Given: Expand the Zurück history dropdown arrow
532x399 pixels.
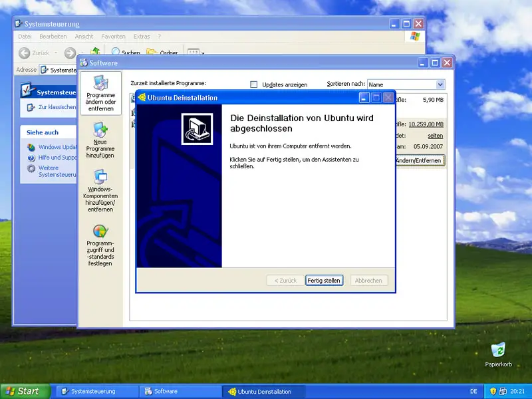Looking at the screenshot, I should tap(56, 53).
